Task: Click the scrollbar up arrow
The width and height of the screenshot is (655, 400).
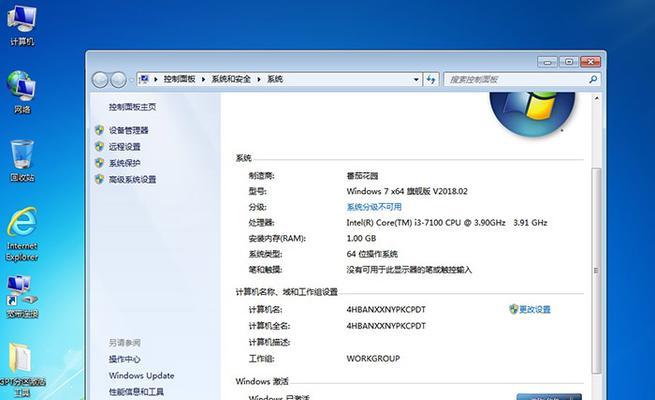Action: pos(597,99)
